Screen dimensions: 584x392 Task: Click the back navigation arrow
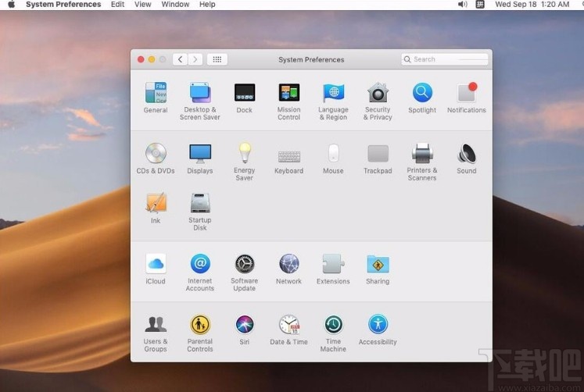[180, 59]
